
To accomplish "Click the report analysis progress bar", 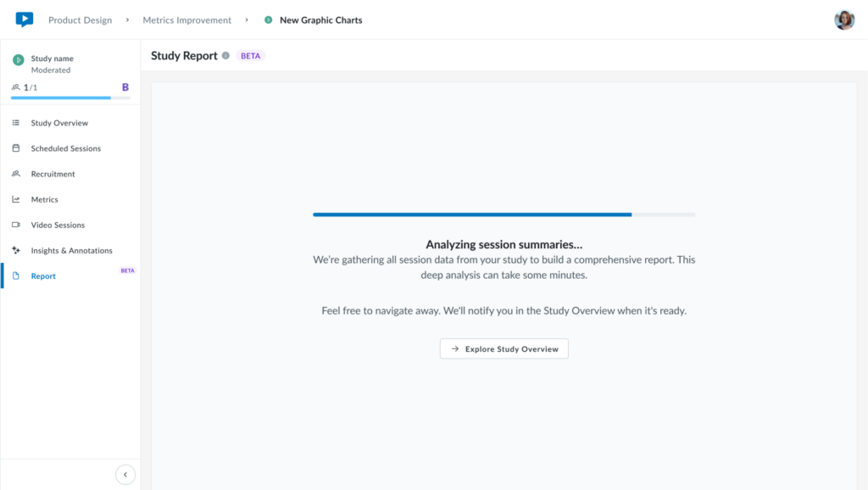I will [x=504, y=214].
